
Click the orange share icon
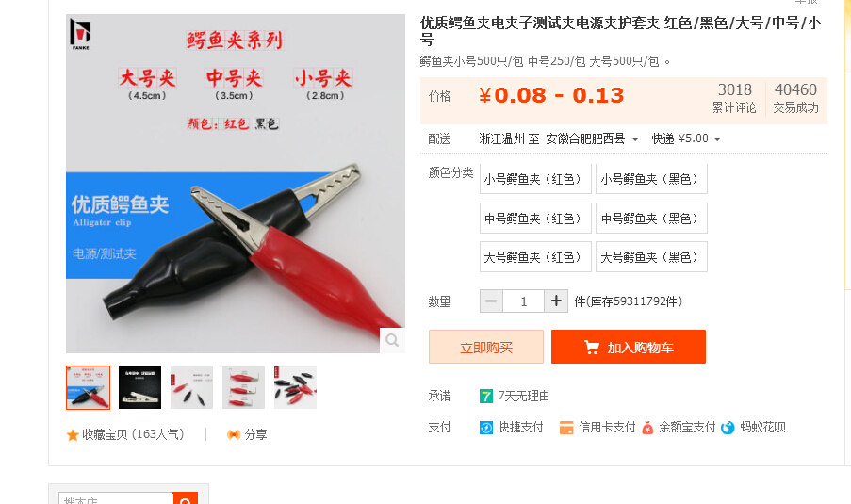pos(234,434)
